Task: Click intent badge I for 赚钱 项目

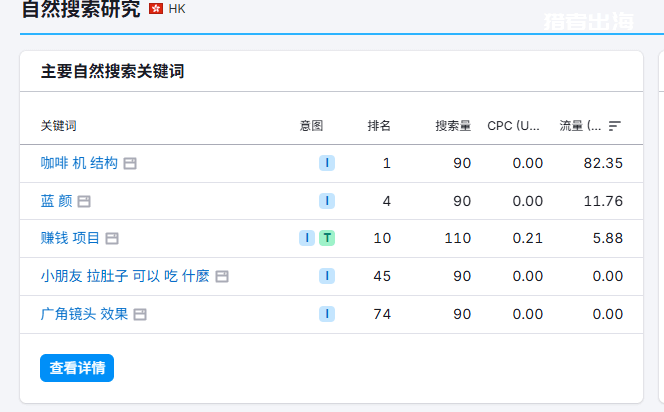Action: [307, 238]
